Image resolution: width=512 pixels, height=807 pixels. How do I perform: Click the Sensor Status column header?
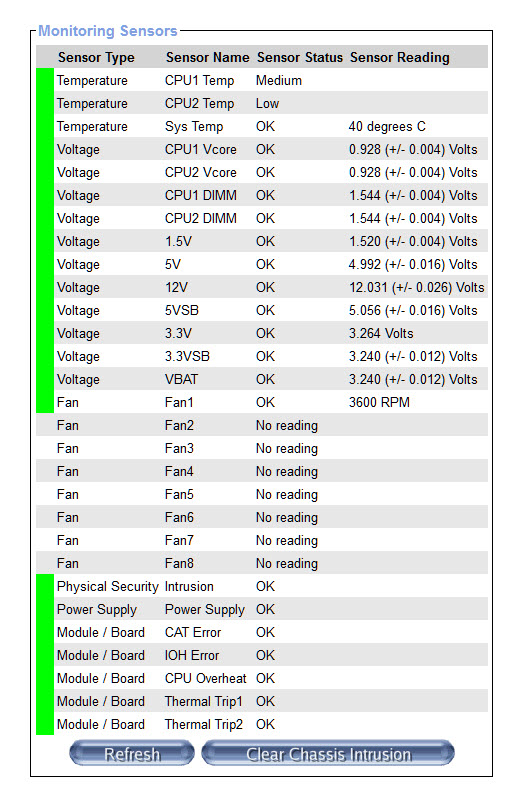(x=299, y=57)
